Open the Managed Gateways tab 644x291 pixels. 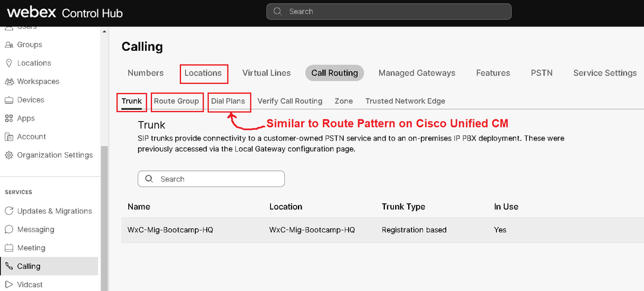click(x=417, y=73)
